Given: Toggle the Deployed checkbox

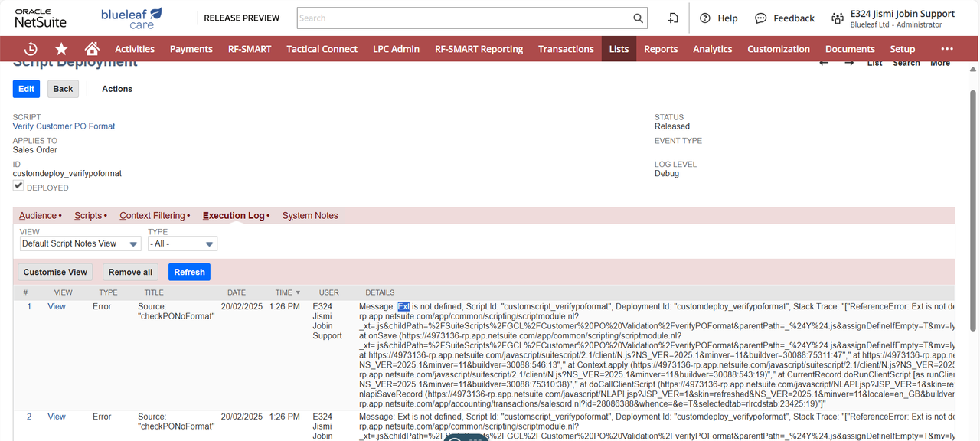Looking at the screenshot, I should [18, 186].
